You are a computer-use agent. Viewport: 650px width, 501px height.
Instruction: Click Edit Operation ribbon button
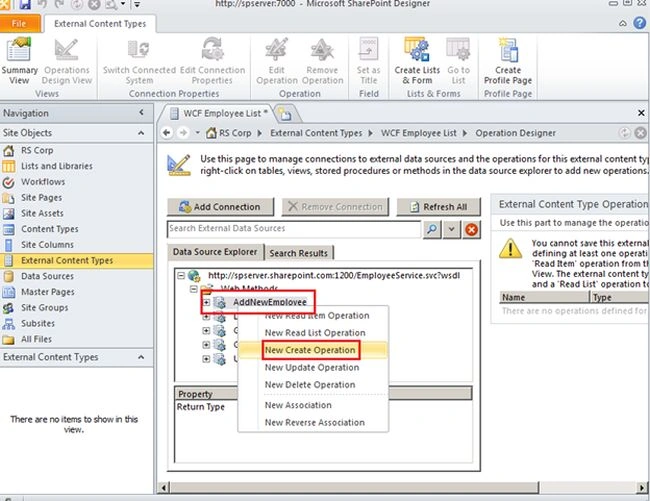click(276, 61)
